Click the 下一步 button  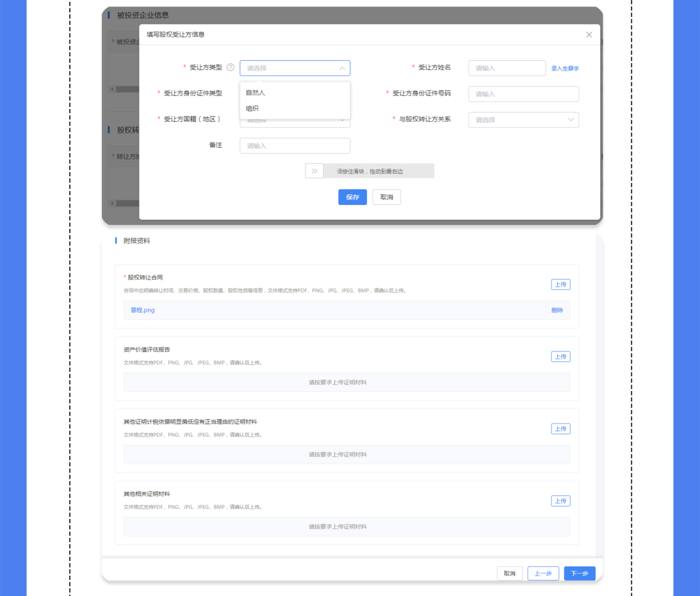coord(579,573)
